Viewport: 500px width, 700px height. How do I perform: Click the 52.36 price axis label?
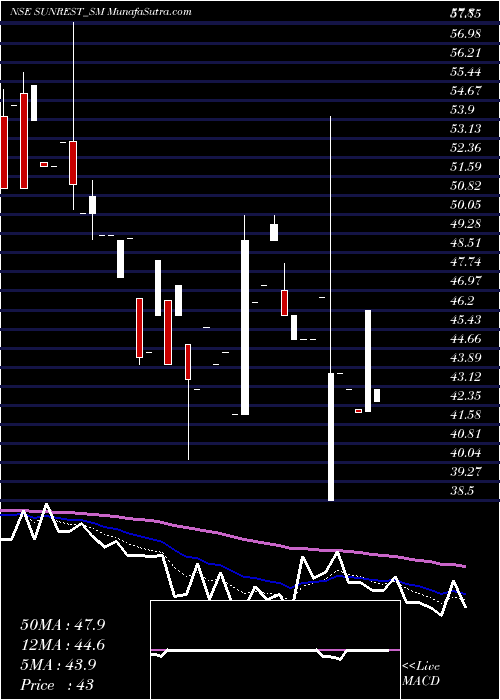[465, 148]
